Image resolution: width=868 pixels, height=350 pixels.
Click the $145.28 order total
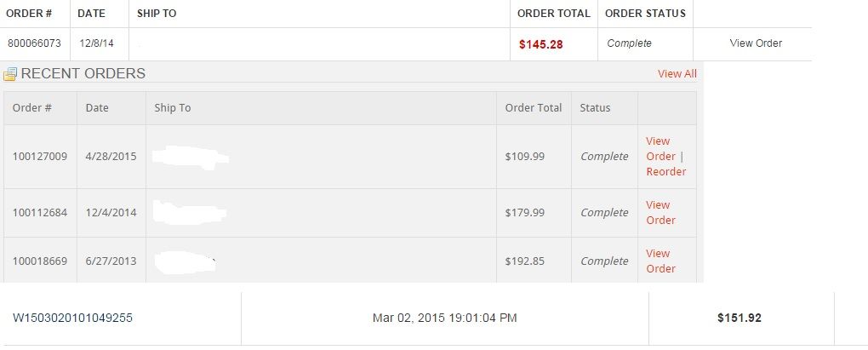point(541,44)
